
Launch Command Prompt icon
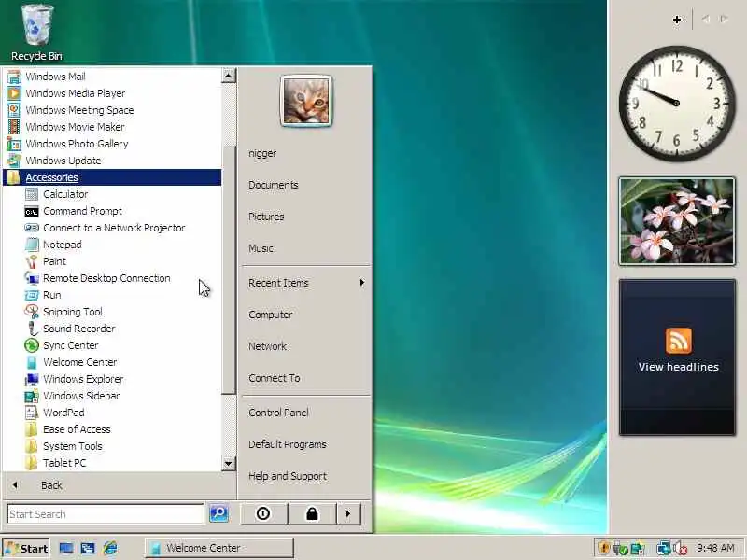click(x=32, y=211)
